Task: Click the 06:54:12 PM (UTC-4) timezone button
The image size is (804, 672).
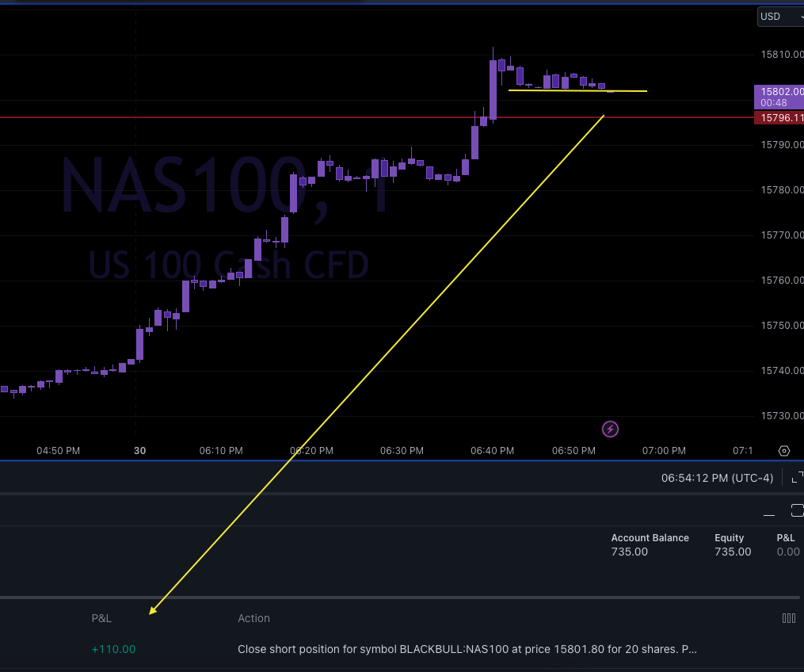Action: [x=717, y=478]
